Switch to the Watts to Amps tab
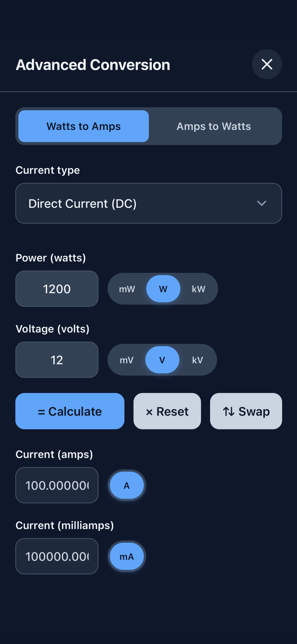Viewport: 297px width, 644px height. click(83, 126)
